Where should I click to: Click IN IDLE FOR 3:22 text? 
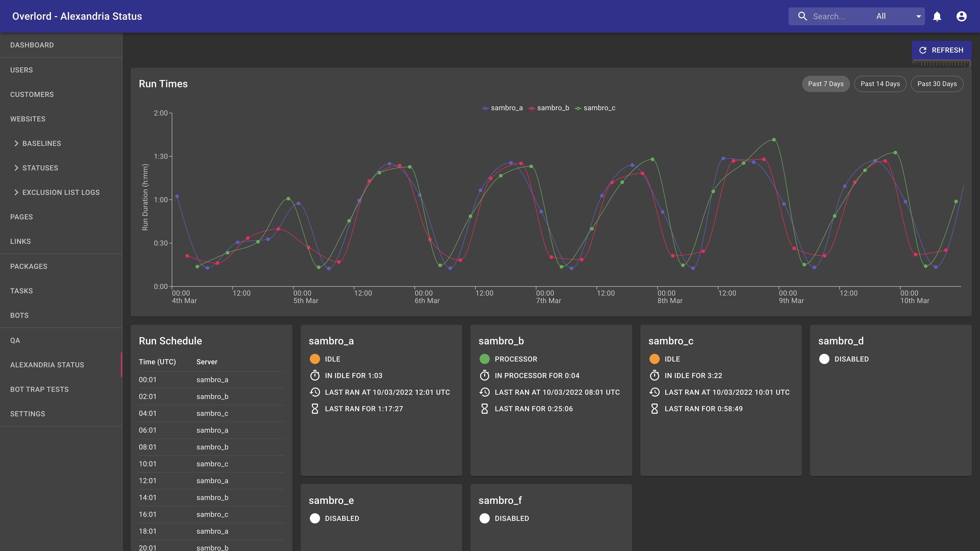(693, 376)
